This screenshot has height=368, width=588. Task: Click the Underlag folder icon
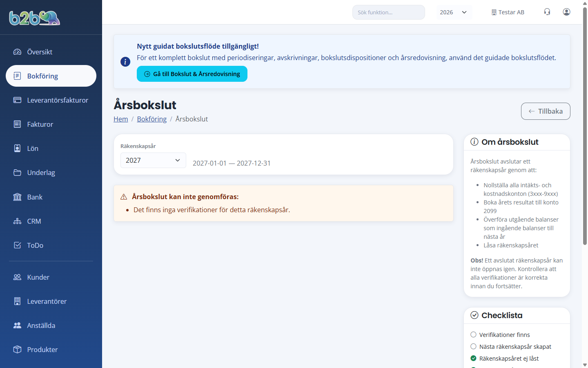(x=17, y=173)
